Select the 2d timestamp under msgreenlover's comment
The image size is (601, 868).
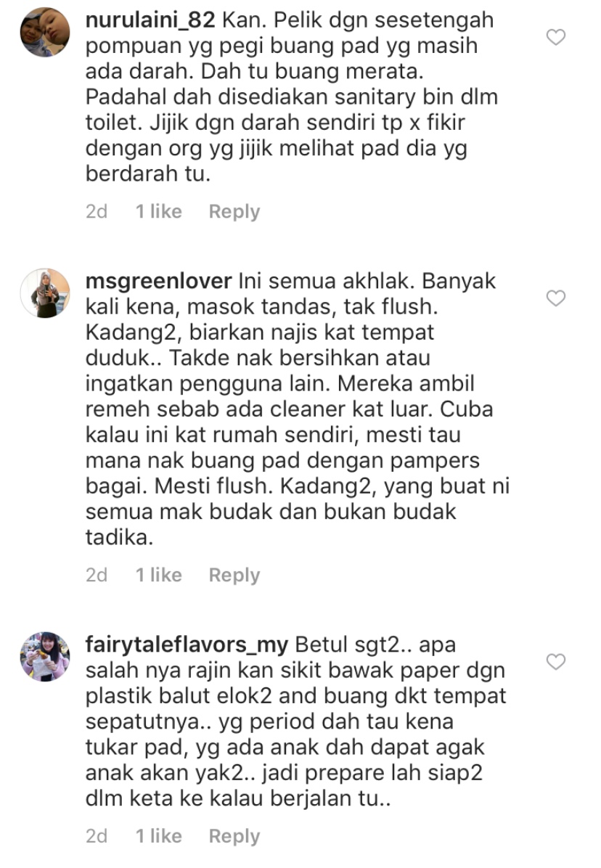tap(97, 576)
